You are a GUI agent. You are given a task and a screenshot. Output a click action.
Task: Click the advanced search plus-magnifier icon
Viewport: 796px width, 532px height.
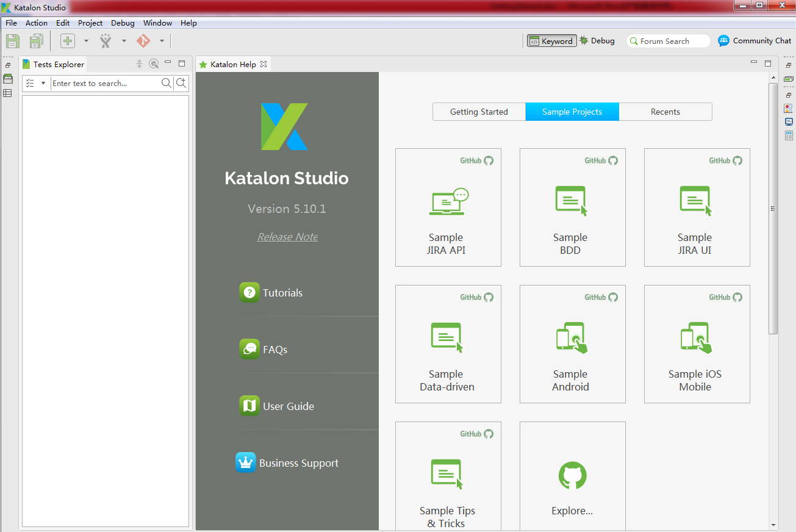181,83
